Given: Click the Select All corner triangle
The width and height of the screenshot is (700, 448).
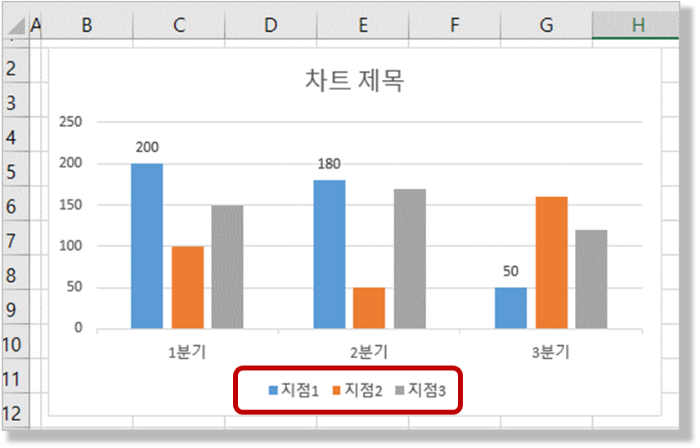Looking at the screenshot, I should (17, 26).
